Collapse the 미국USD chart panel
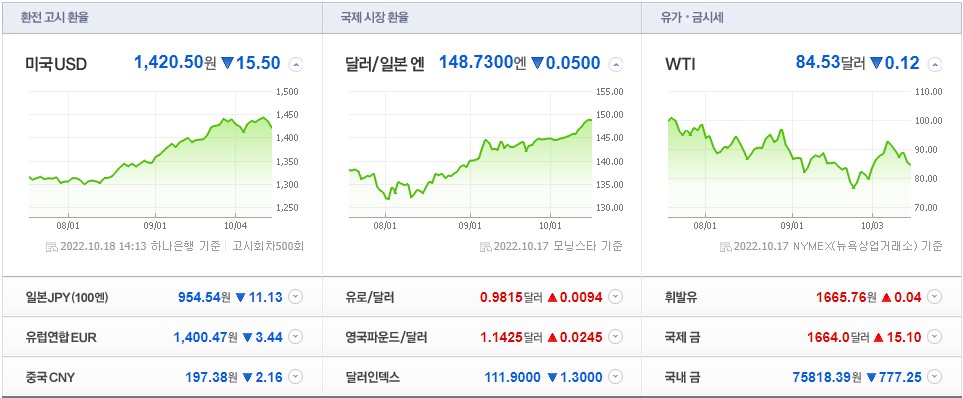This screenshot has height=398, width=963. point(295,64)
